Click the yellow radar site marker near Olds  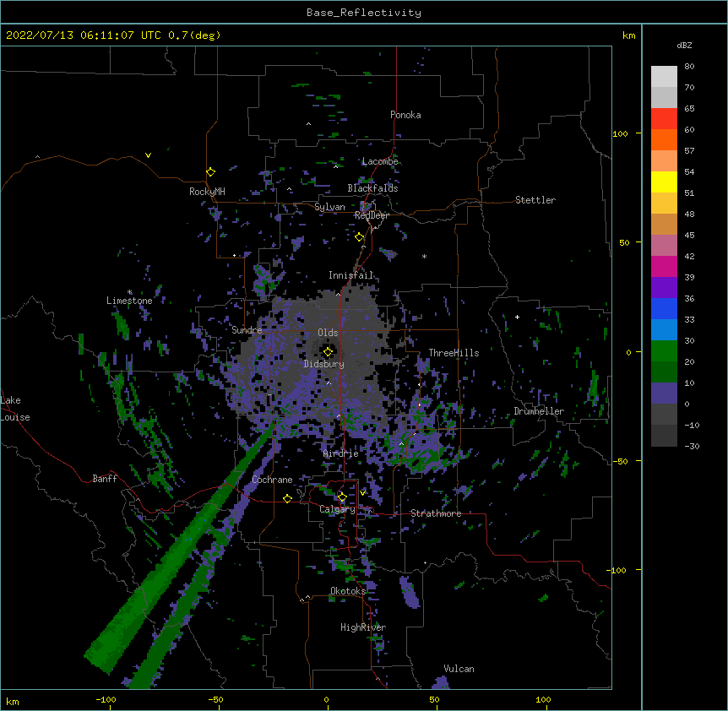click(x=328, y=352)
